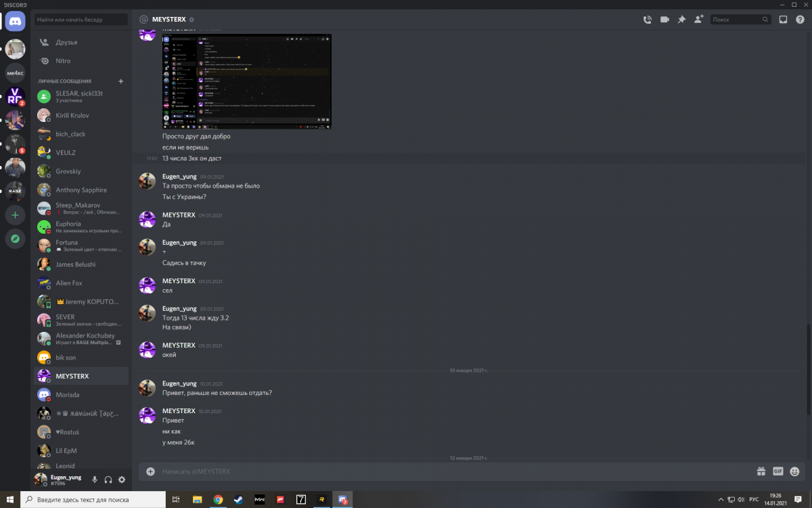Open the emoji picker
This screenshot has width=812, height=508.
point(794,471)
